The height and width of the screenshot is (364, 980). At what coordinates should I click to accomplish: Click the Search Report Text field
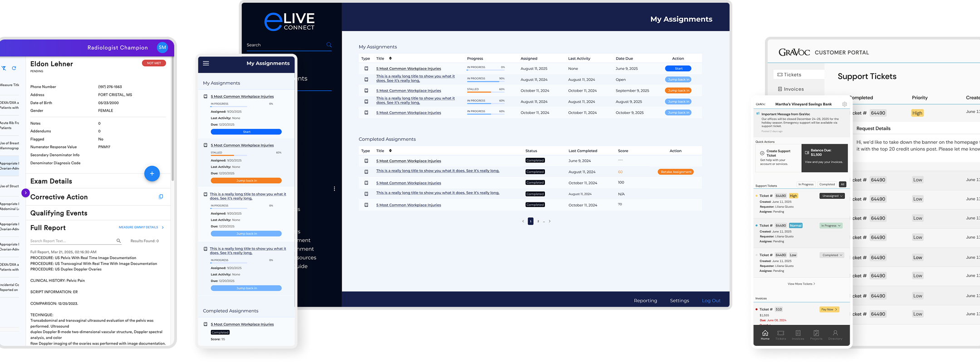coord(73,241)
